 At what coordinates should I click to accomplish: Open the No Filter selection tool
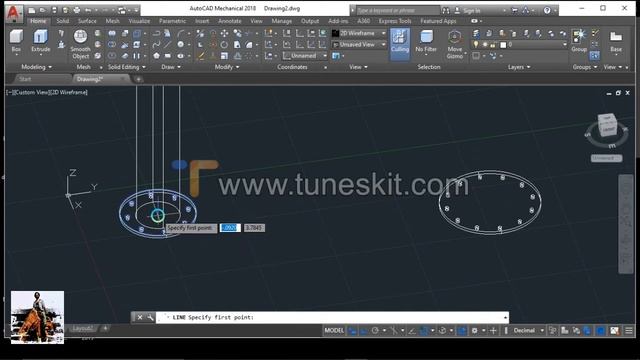(426, 41)
